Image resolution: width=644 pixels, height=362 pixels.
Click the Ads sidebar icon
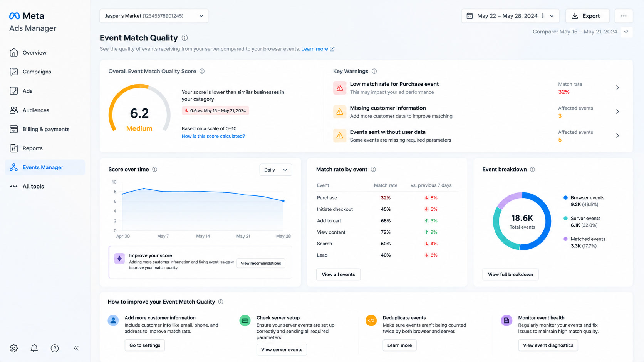[x=14, y=91]
